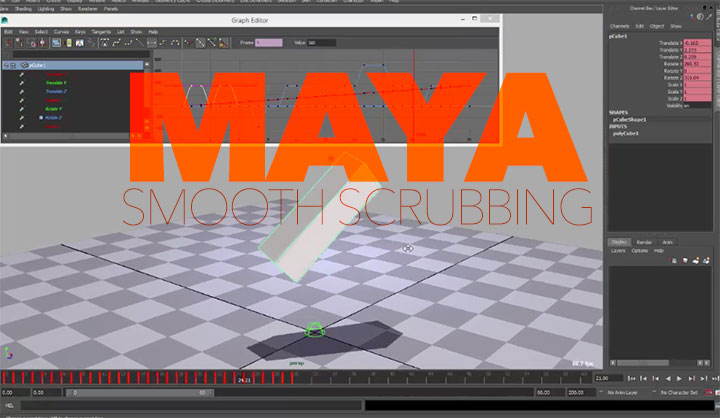Image resolution: width=720 pixels, height=418 pixels.
Task: Click first Layer Editor move-layer icon
Action: 674,260
